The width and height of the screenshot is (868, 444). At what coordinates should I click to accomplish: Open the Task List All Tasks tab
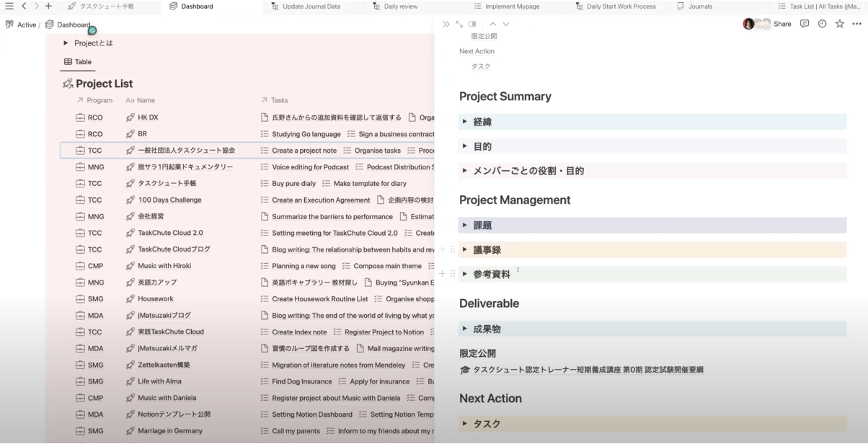[819, 6]
